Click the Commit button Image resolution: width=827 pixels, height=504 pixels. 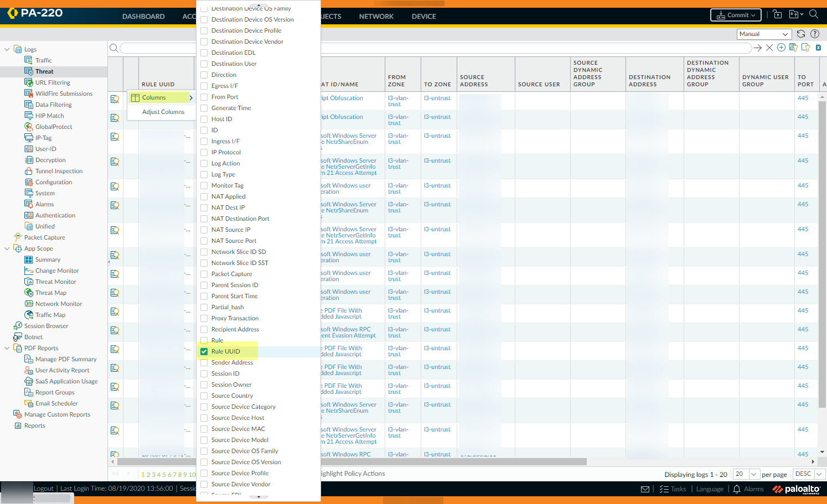click(736, 15)
